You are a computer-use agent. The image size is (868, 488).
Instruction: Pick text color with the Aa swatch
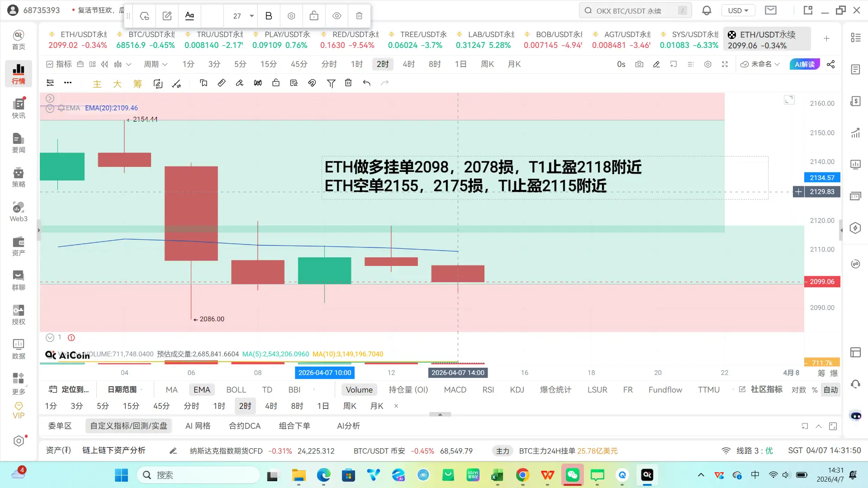[190, 16]
